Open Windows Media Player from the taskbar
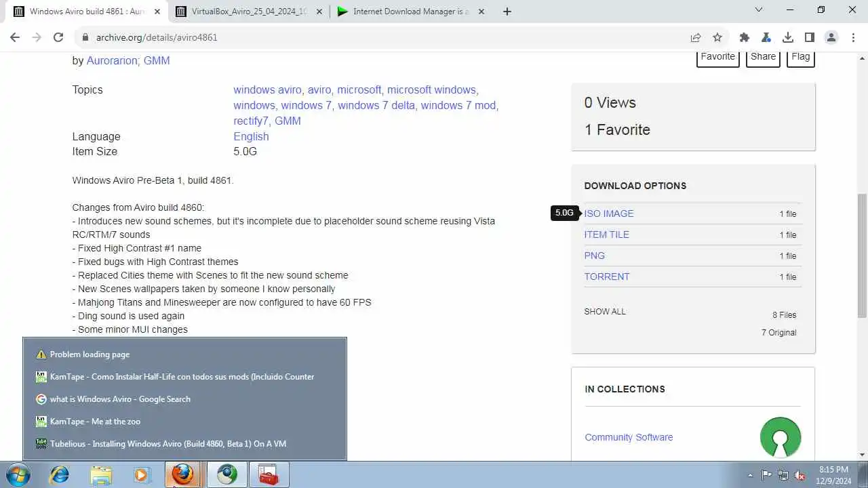 tap(141, 474)
